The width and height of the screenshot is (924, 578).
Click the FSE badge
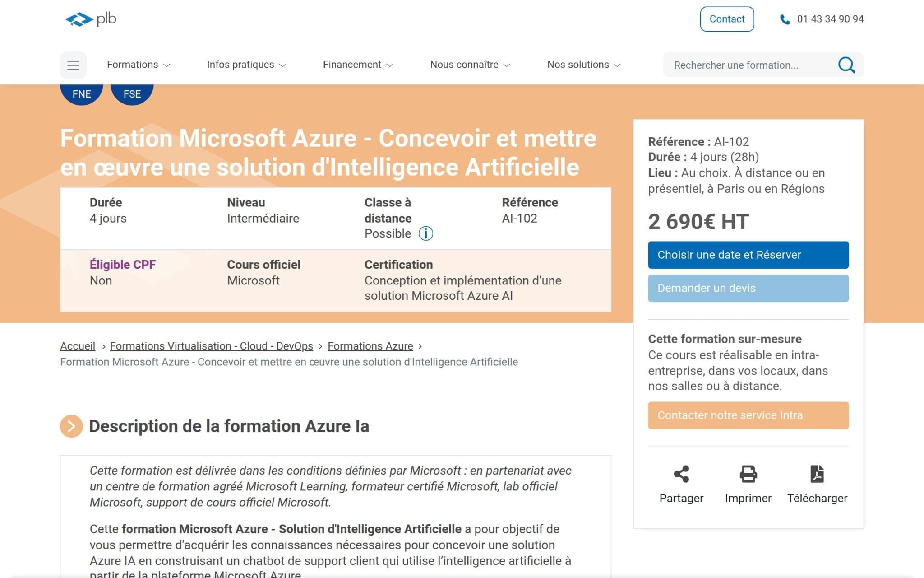132,93
